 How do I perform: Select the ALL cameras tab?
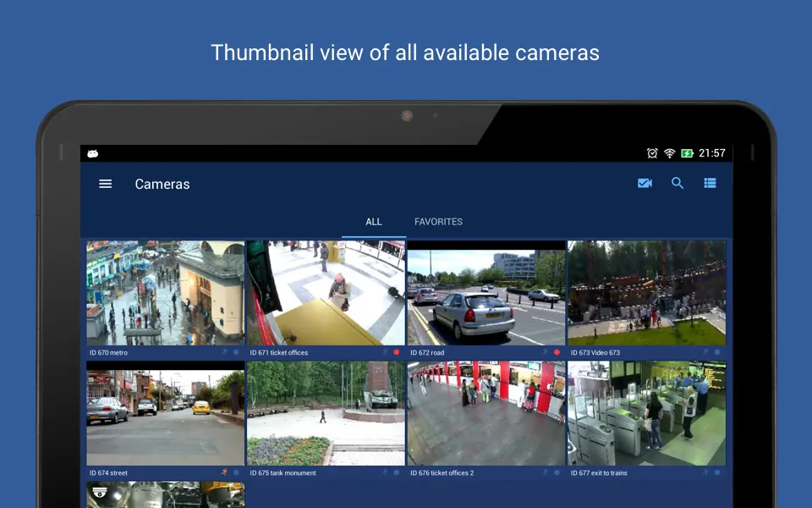pos(374,222)
